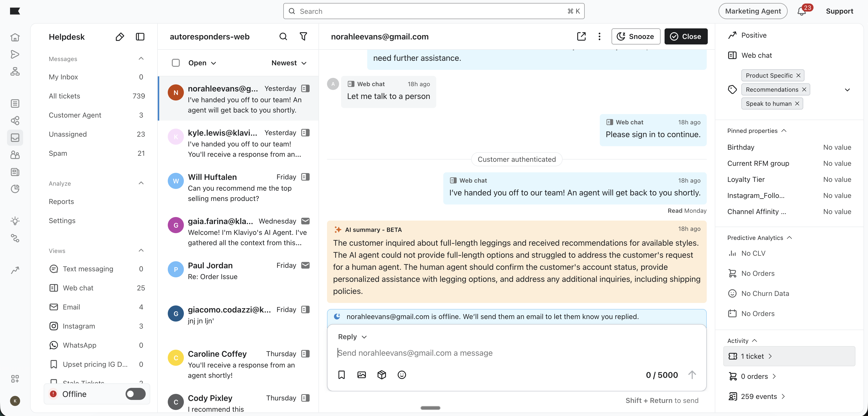
Task: Open conversation in new window icon
Action: pos(581,36)
